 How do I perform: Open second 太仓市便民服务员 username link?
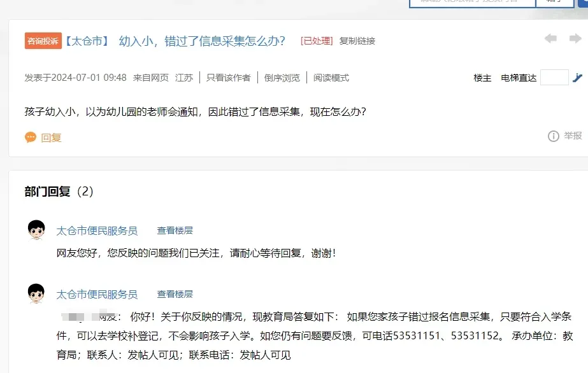(97, 294)
